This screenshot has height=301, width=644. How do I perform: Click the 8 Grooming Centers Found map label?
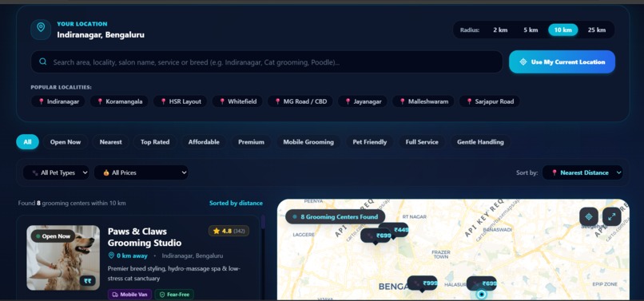pos(335,217)
